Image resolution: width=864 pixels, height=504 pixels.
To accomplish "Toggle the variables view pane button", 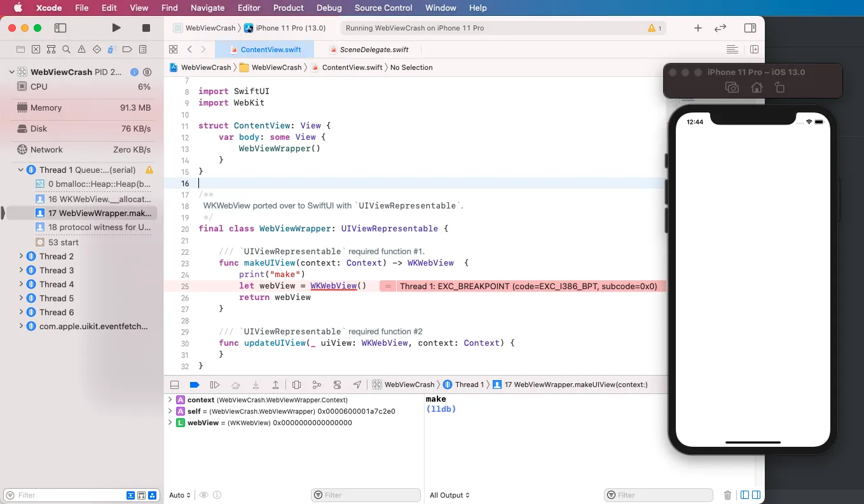I will 745,495.
